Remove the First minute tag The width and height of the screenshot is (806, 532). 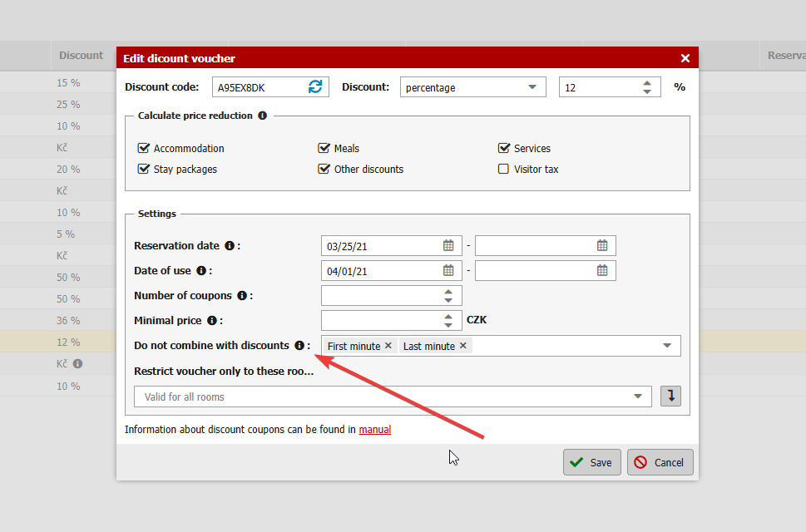(x=388, y=346)
